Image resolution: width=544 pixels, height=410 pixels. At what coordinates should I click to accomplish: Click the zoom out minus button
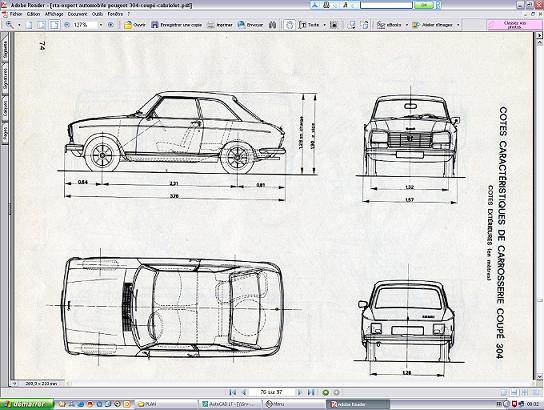(67, 25)
